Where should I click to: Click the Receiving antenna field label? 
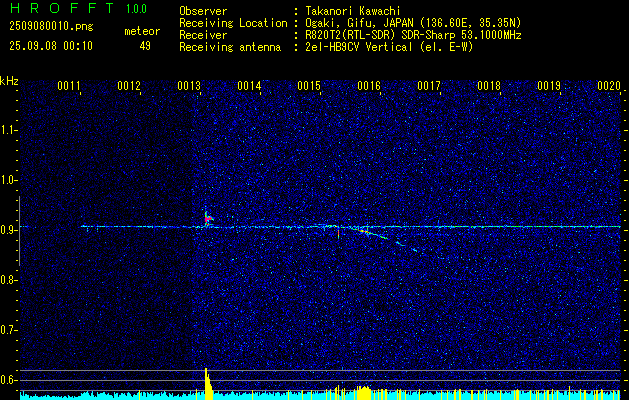(x=230, y=47)
